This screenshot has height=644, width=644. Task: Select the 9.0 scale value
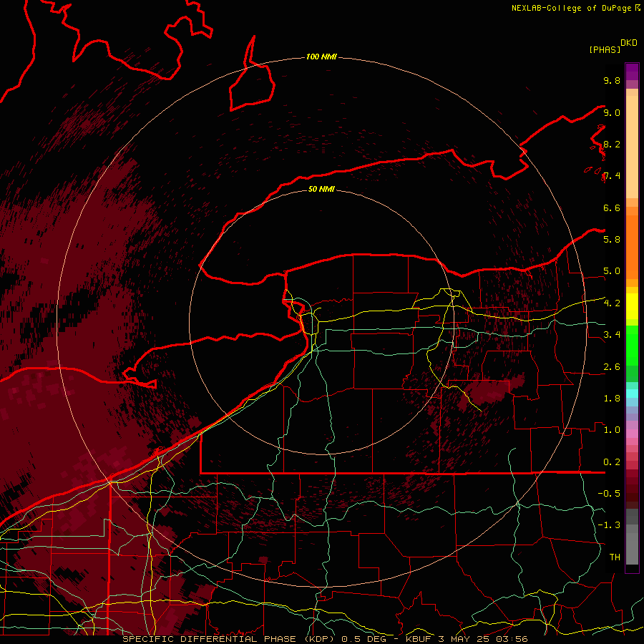coord(612,112)
